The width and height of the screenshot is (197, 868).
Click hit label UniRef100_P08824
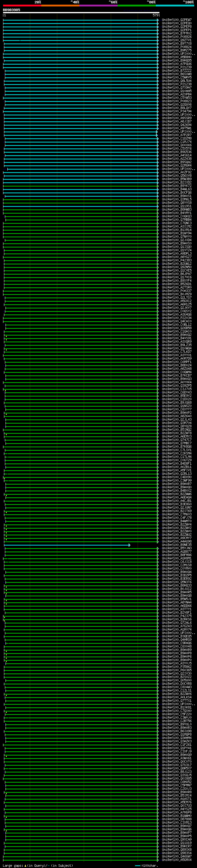pyautogui.click(x=177, y=47)
